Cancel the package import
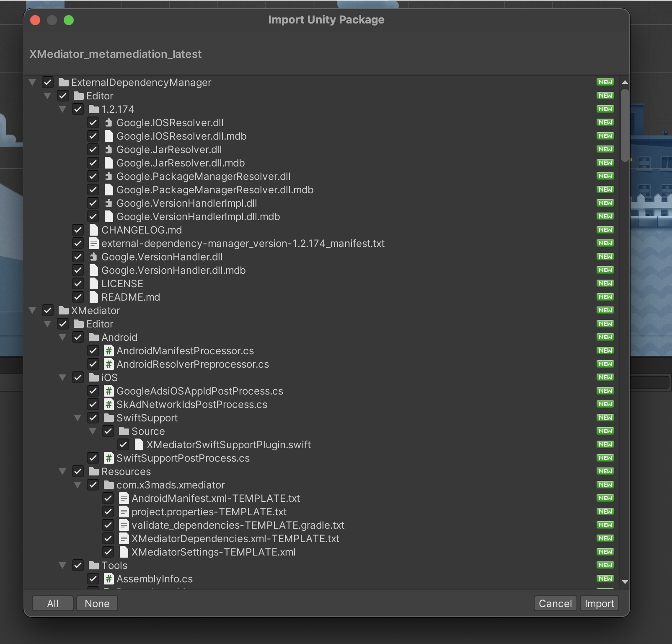The image size is (672, 644). (555, 603)
